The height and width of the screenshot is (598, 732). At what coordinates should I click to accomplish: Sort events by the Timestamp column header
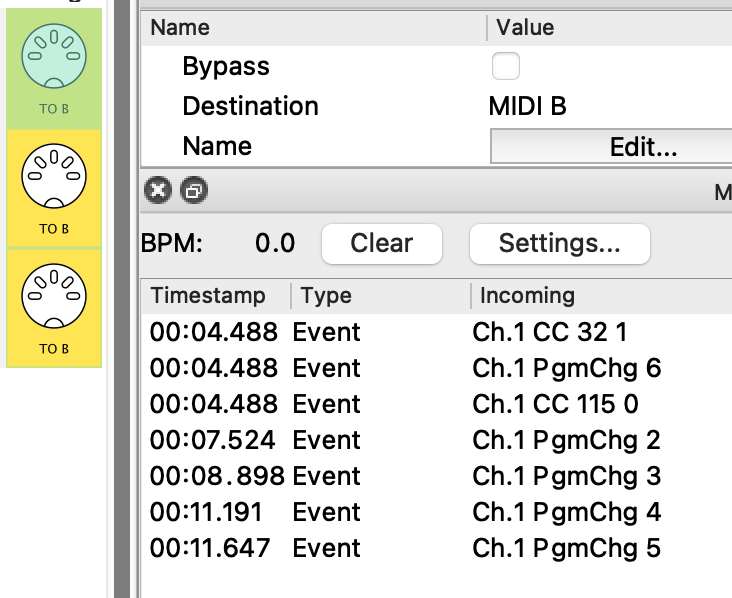[208, 296]
